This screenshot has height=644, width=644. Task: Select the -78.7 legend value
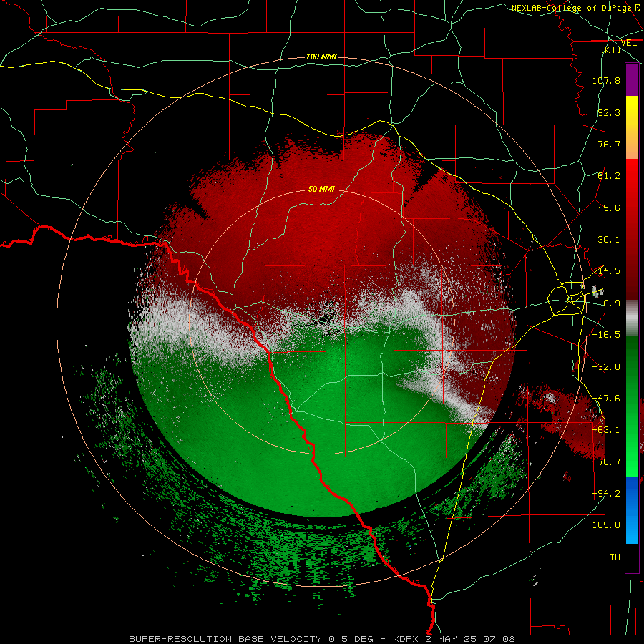[x=606, y=462]
